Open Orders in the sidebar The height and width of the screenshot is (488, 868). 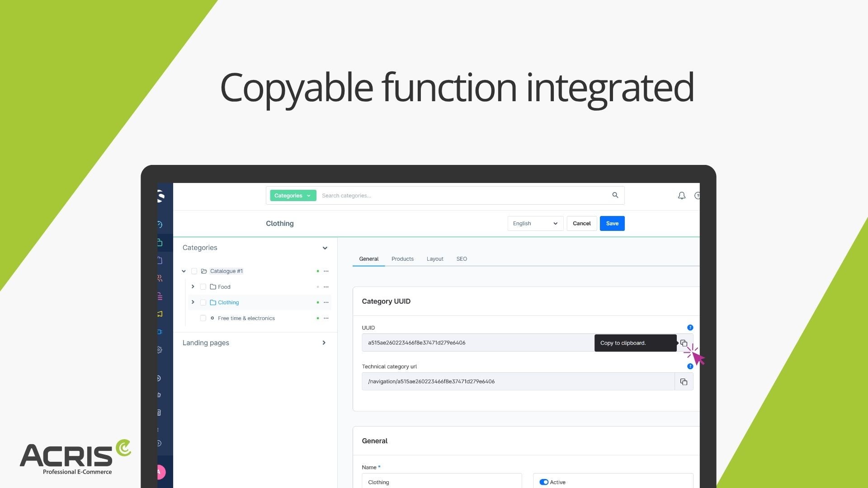coord(160,260)
